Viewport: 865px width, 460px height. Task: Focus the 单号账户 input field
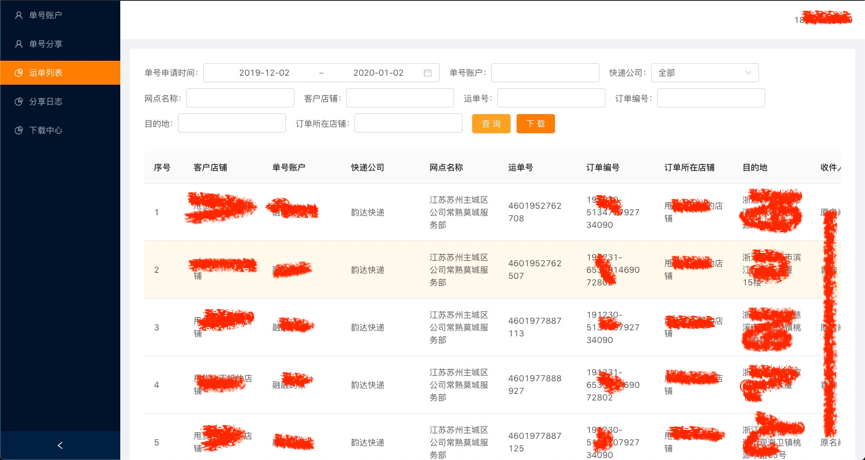(x=545, y=73)
